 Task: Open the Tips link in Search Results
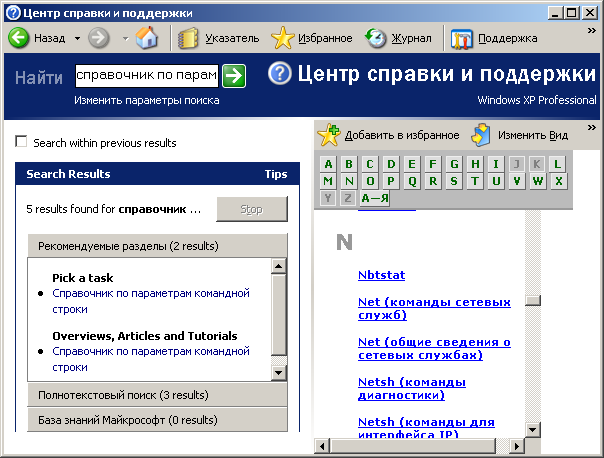click(276, 174)
